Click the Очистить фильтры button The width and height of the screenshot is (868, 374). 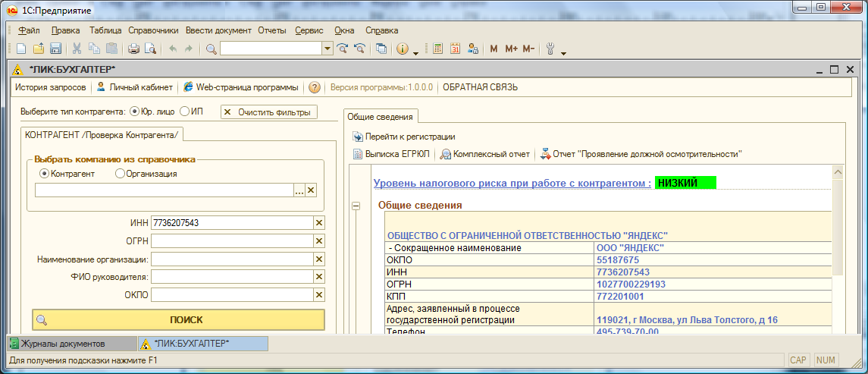pyautogui.click(x=269, y=112)
